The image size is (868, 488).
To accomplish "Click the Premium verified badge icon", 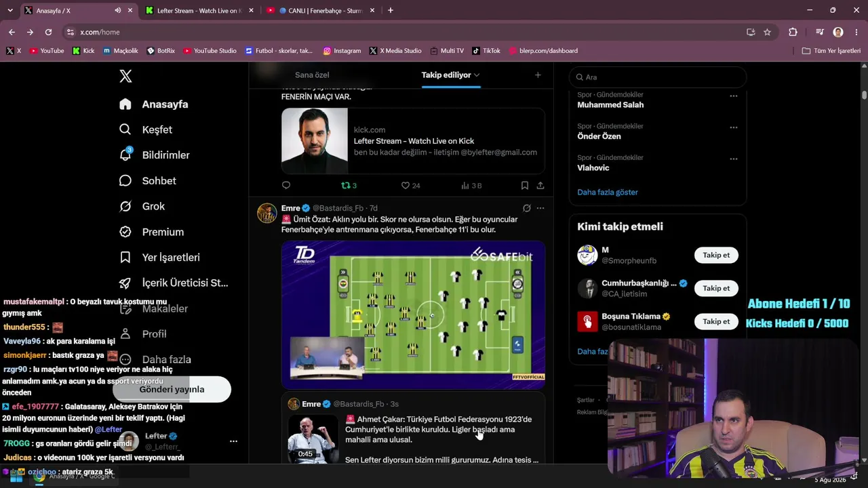I will point(125,232).
